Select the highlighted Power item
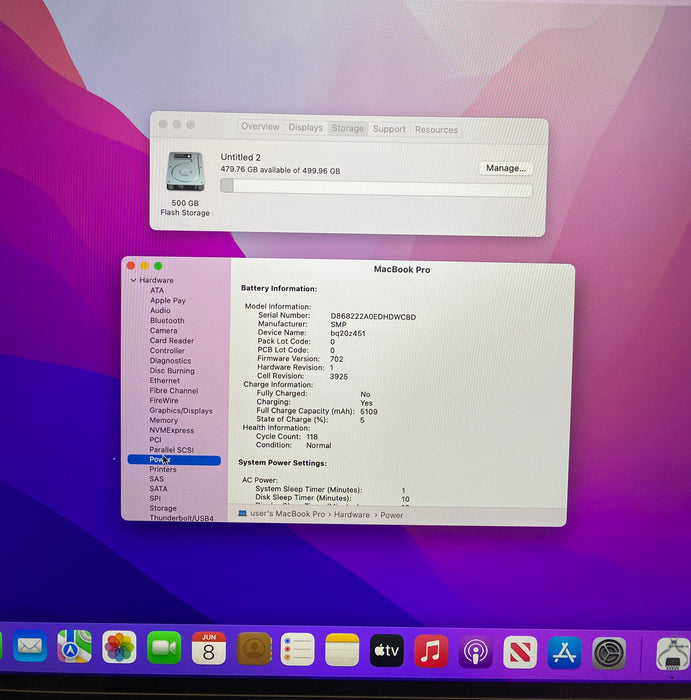The height and width of the screenshot is (700, 691). pyautogui.click(x=174, y=459)
